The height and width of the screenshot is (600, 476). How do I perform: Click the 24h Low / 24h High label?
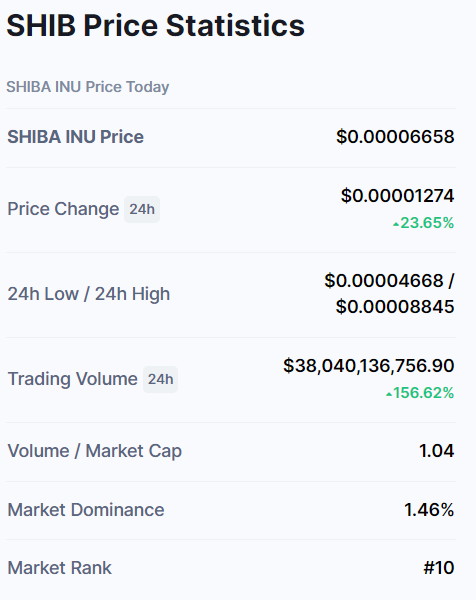[88, 294]
